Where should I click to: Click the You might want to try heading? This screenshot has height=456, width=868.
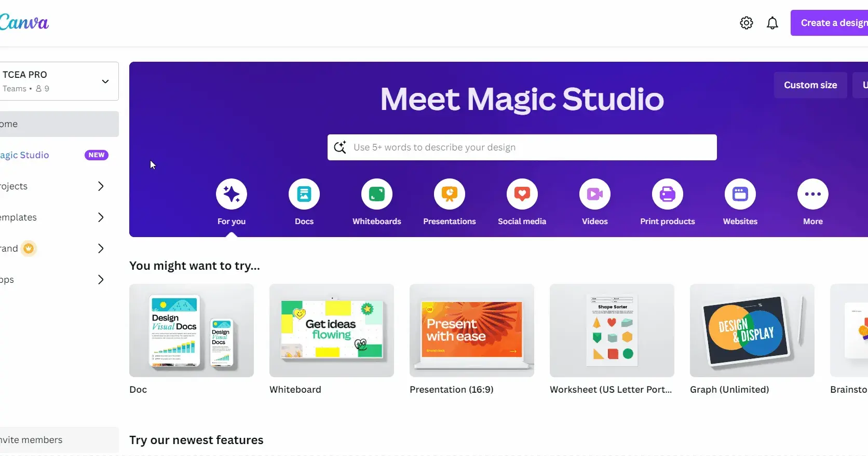(195, 266)
